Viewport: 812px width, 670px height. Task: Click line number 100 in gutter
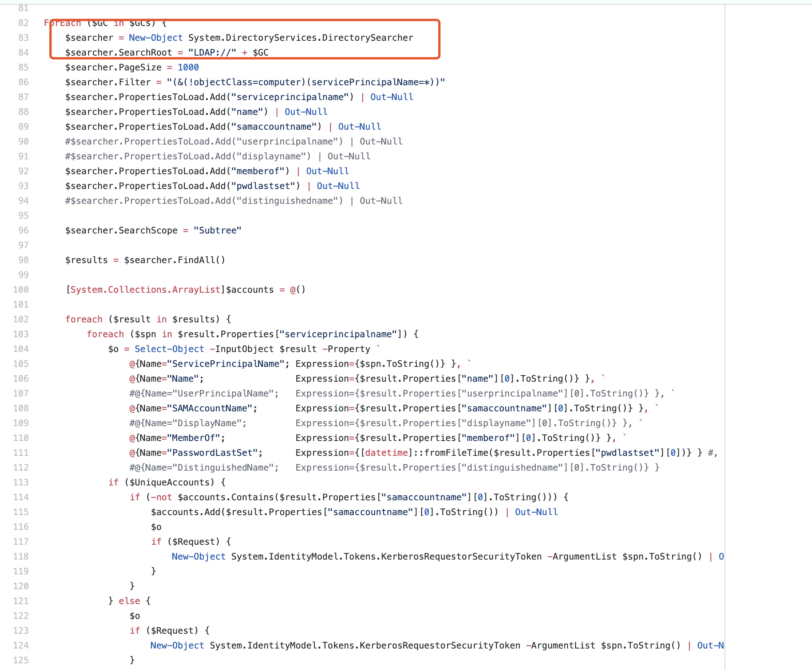(x=21, y=290)
